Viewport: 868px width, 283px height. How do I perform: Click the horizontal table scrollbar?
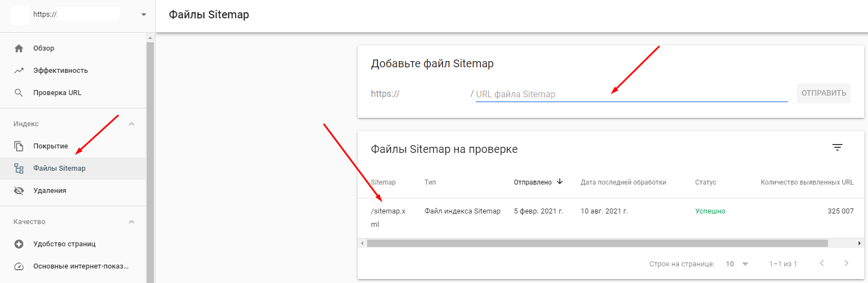click(x=597, y=244)
